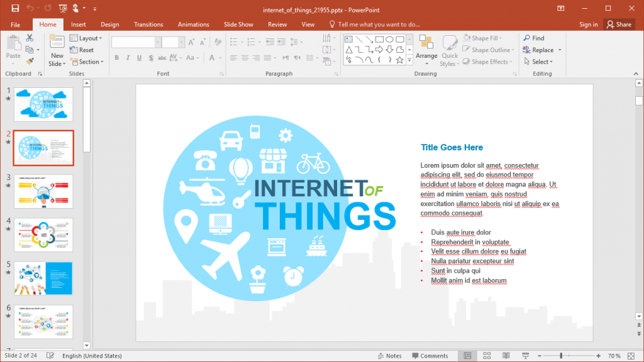Select the Center alignment icon
This screenshot has height=362, width=644.
click(244, 58)
